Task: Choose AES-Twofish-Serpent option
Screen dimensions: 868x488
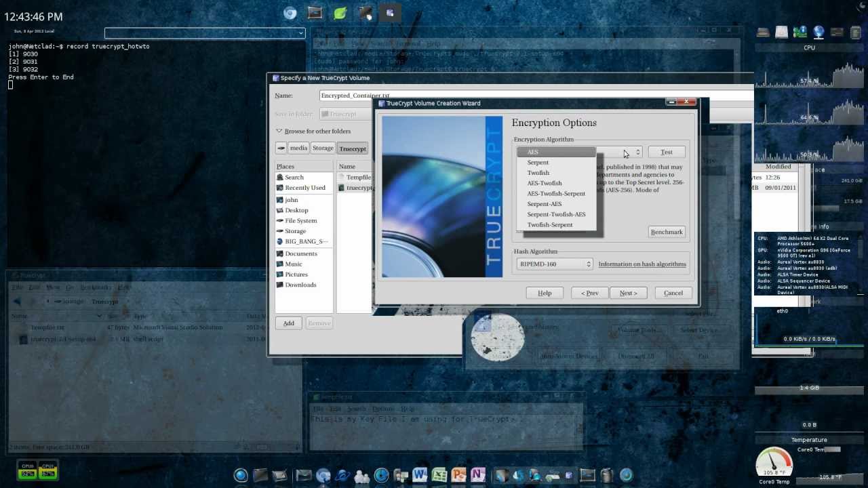Action: 556,194
